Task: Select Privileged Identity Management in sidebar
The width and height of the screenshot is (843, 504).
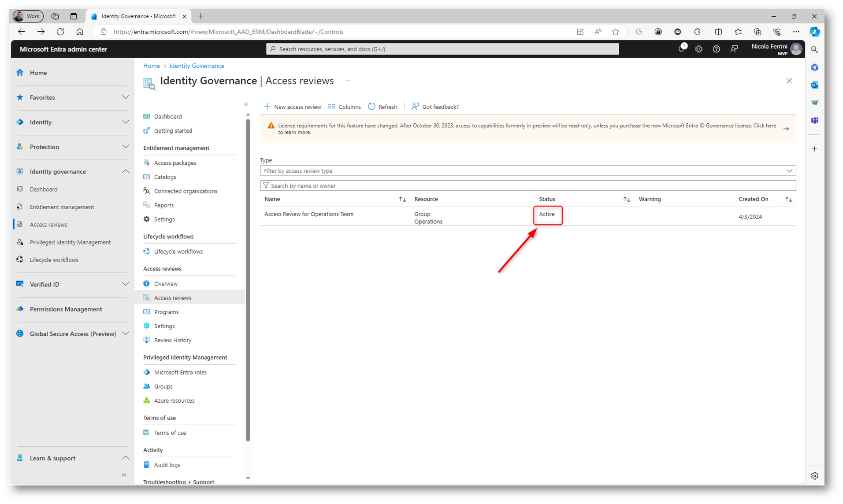Action: click(70, 242)
